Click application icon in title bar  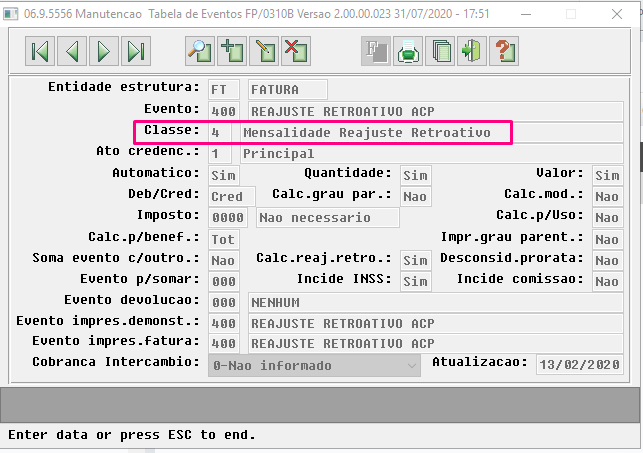coord(11,14)
